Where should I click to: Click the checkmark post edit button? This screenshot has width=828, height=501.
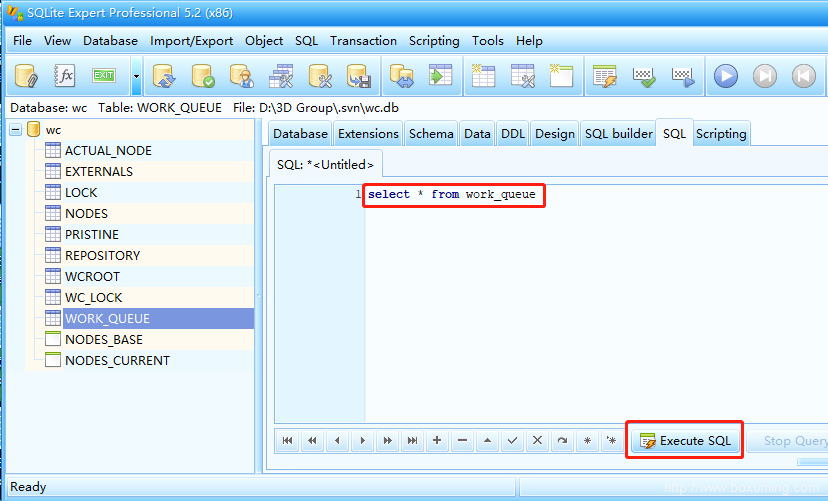512,441
